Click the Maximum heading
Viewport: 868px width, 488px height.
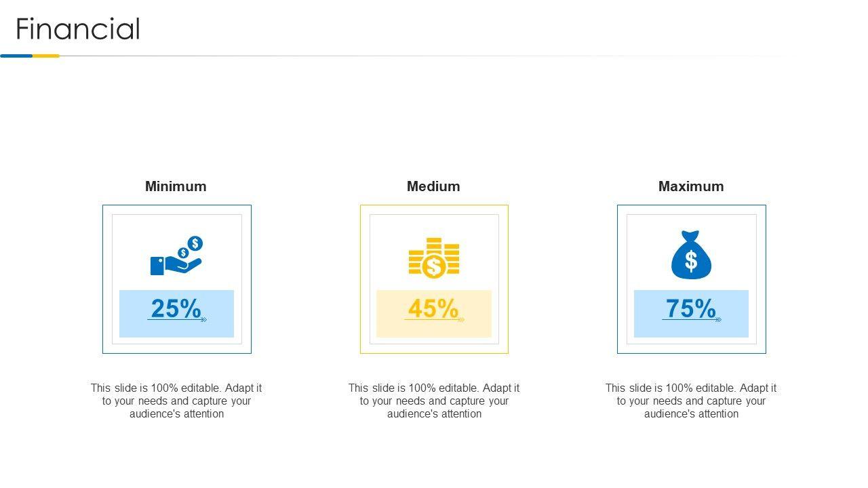pyautogui.click(x=691, y=186)
